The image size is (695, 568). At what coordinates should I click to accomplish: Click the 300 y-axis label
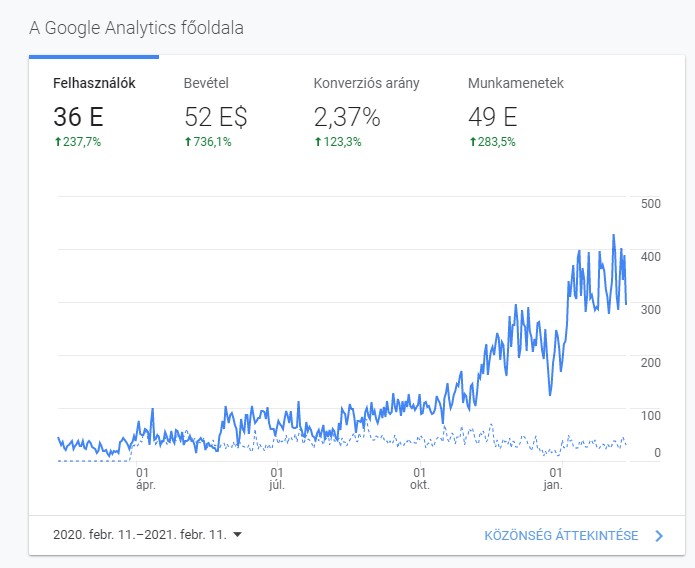[x=651, y=309]
